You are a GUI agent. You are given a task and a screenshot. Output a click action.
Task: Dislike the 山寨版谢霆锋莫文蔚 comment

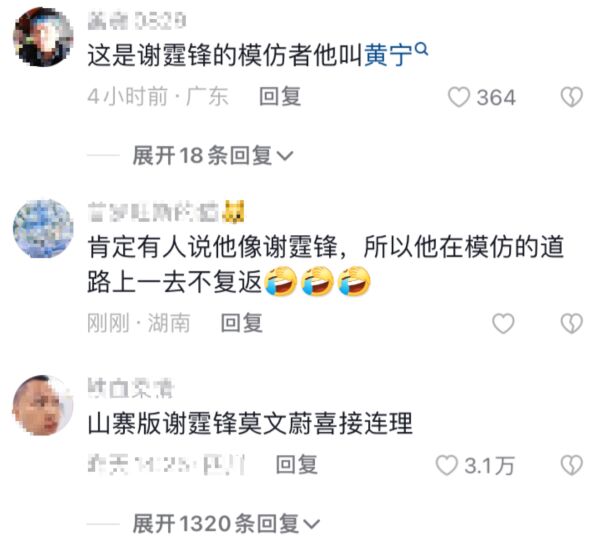[572, 465]
